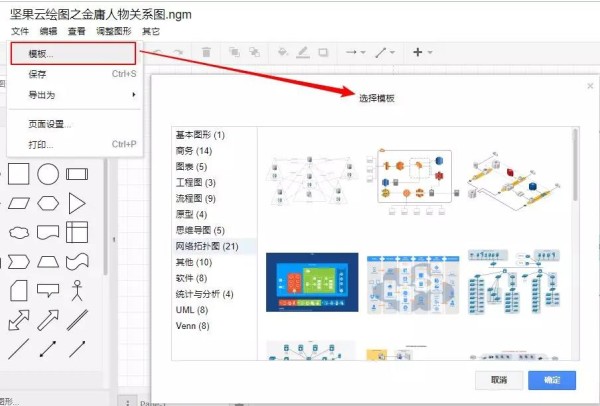Click the send to back icon
The width and height of the screenshot is (600, 406).
[x=254, y=52]
